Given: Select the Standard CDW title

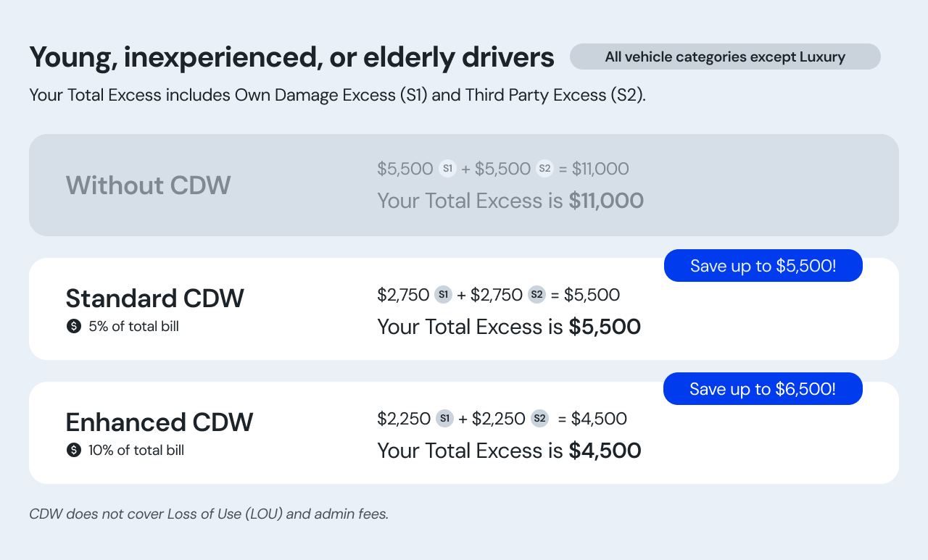Looking at the screenshot, I should (155, 298).
